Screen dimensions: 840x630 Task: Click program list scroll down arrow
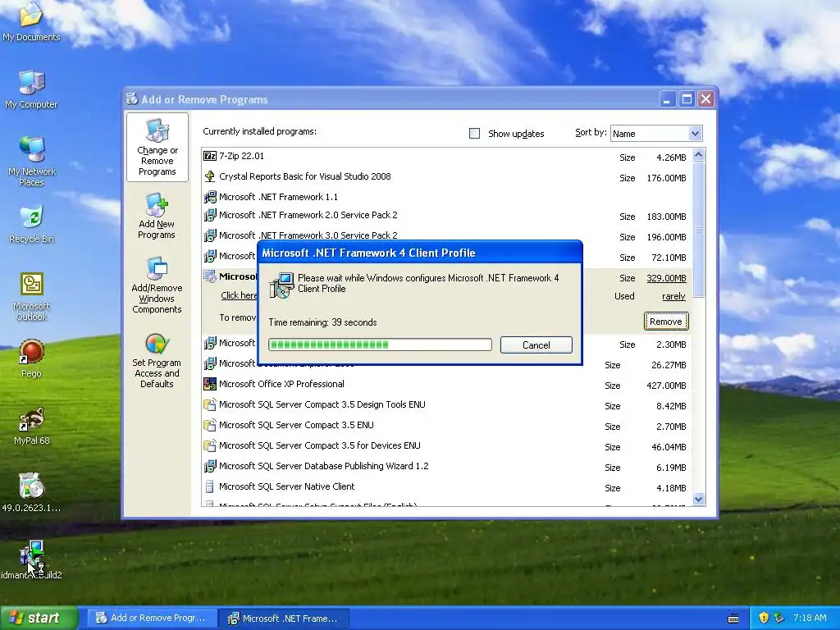click(x=699, y=499)
